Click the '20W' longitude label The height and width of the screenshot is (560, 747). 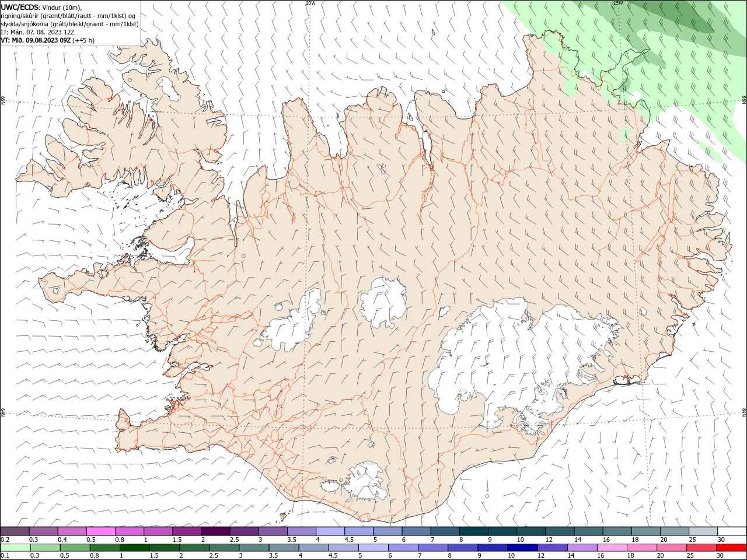[x=310, y=3]
